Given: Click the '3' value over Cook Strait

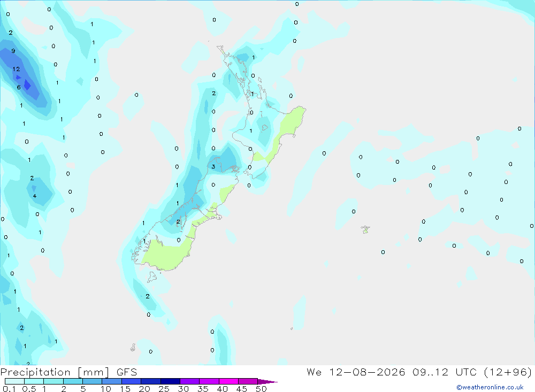Looking at the screenshot, I should 213,166.
